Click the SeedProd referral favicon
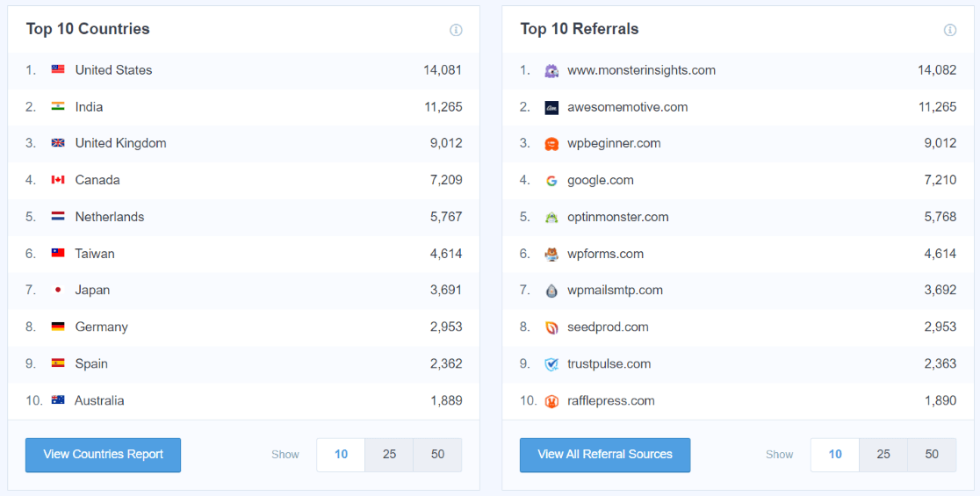 click(551, 327)
